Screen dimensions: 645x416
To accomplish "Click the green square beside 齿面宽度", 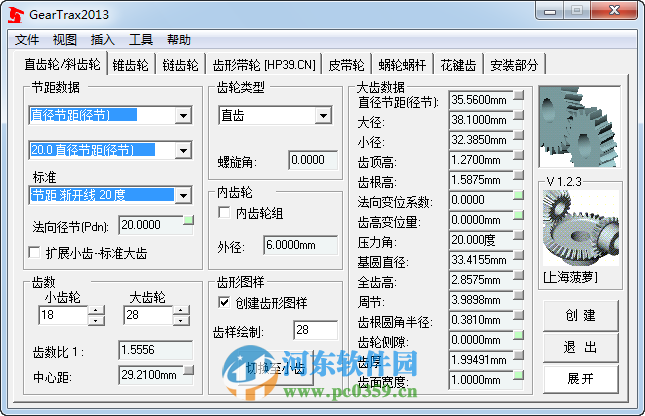I will [x=519, y=376].
